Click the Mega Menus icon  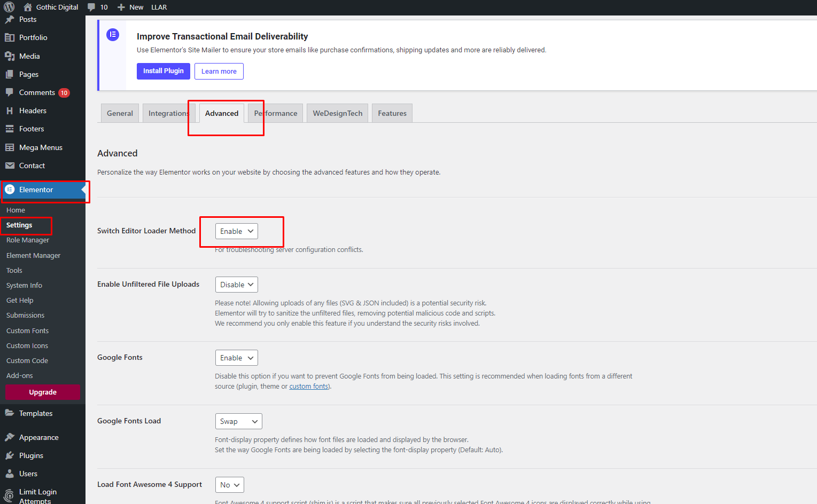(x=10, y=147)
